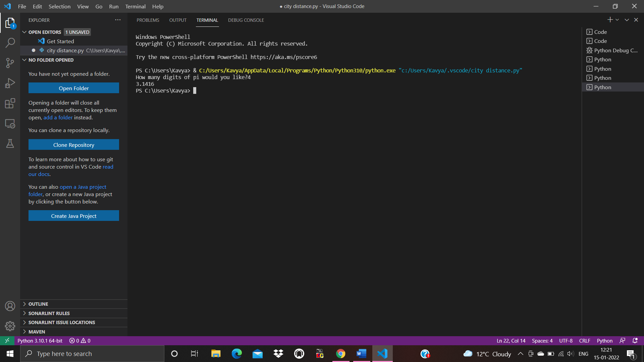
Task: Open the Testing view
Action: coord(10,143)
